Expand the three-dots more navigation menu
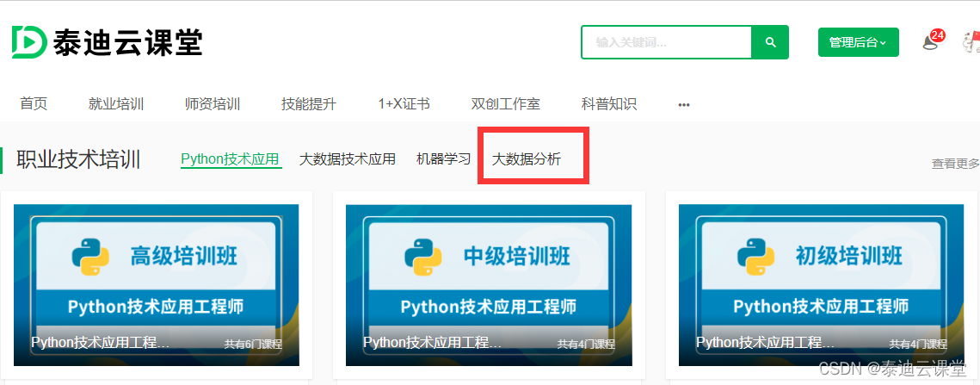Viewport: 980px width, 385px height. (684, 105)
